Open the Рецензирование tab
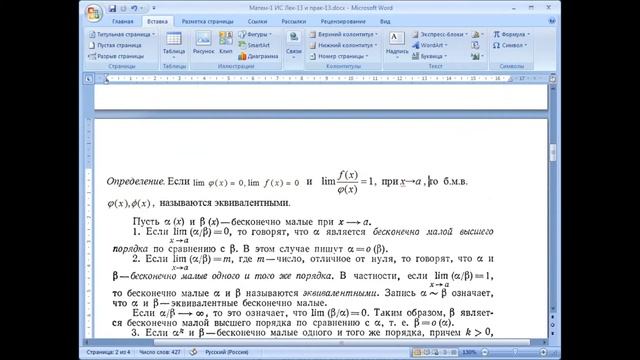640x360 pixels. pos(343,21)
